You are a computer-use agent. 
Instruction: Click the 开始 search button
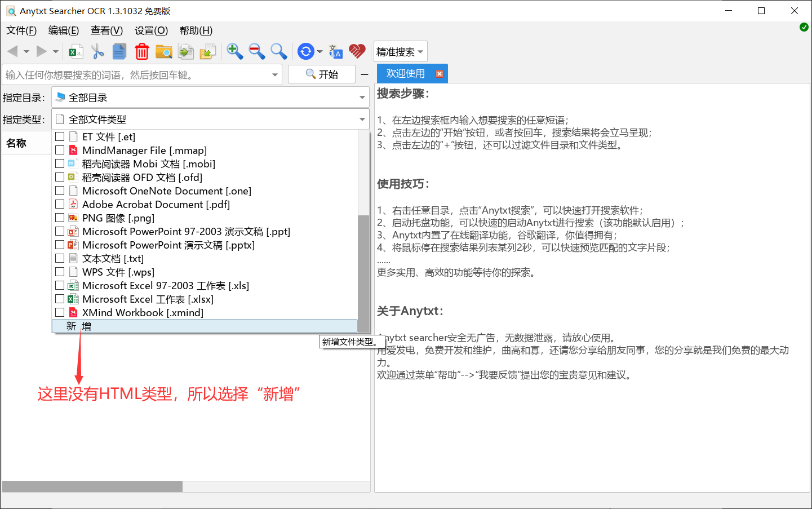coord(322,74)
